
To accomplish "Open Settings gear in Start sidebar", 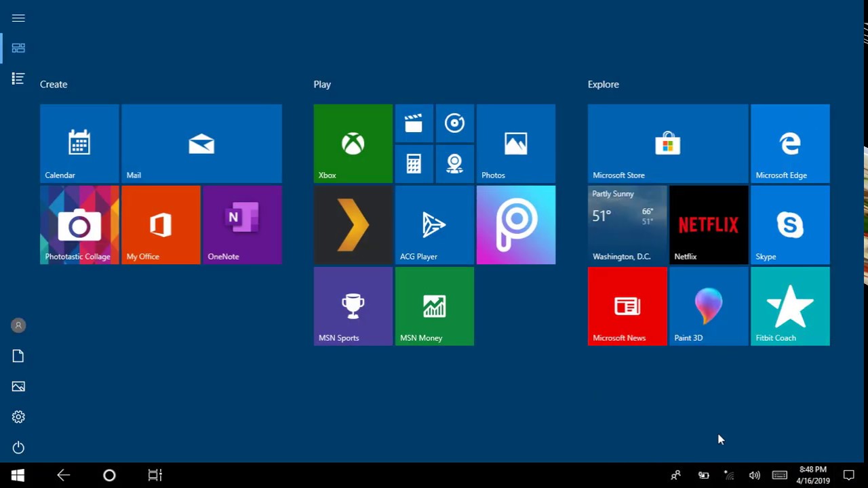I will pos(18,417).
